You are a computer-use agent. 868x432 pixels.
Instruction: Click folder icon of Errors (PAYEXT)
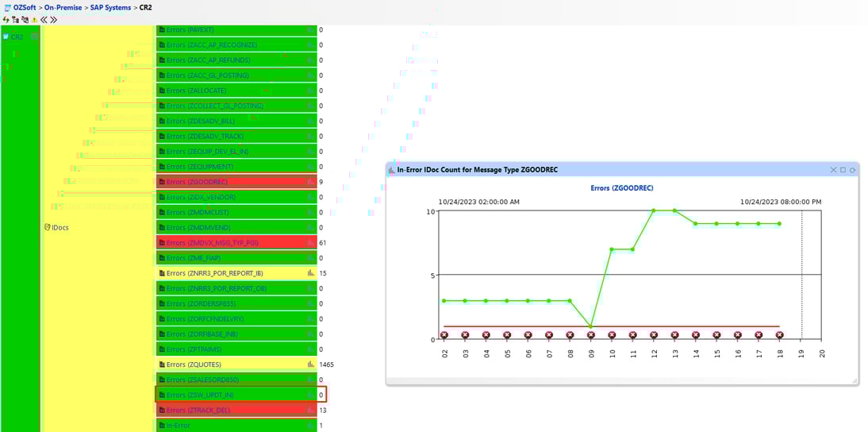162,29
